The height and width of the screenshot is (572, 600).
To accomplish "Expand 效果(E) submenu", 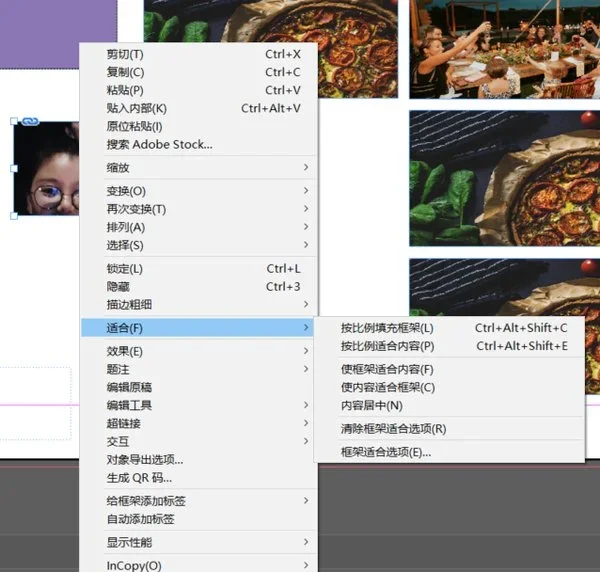I will pos(198,351).
